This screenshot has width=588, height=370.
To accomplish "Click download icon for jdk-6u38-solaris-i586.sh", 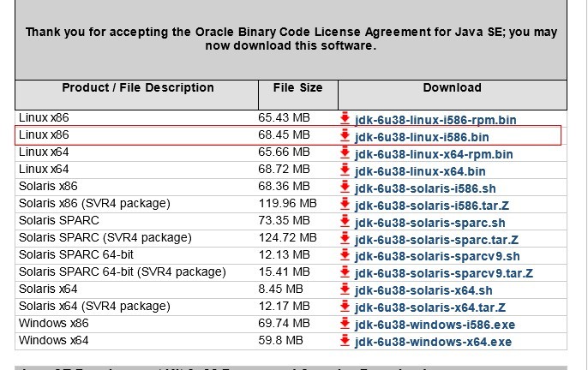I will click(345, 187).
